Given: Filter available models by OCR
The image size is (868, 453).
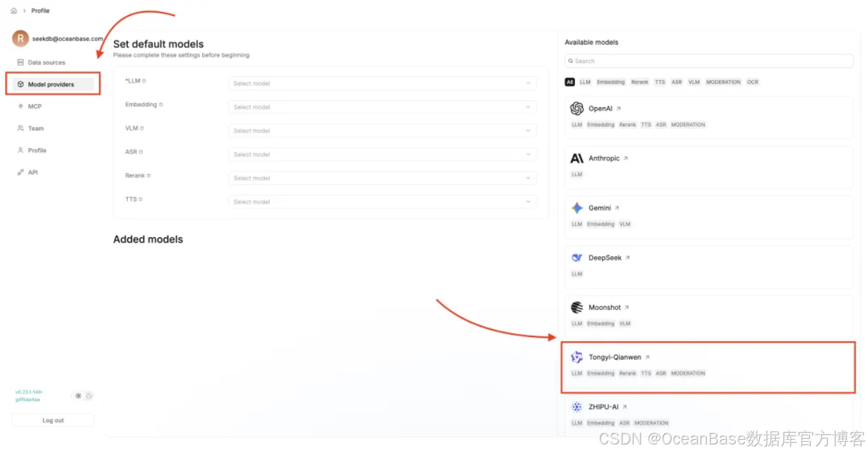Looking at the screenshot, I should click(x=753, y=82).
